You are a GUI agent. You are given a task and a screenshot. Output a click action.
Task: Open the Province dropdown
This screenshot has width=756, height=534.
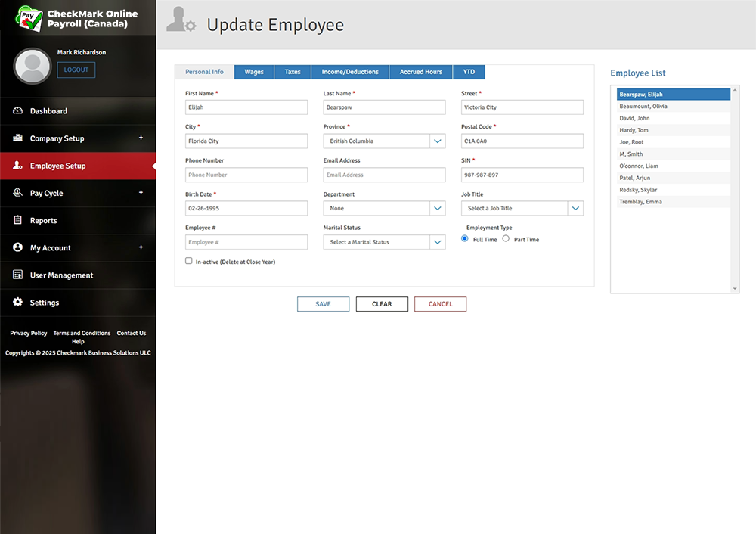coord(438,141)
